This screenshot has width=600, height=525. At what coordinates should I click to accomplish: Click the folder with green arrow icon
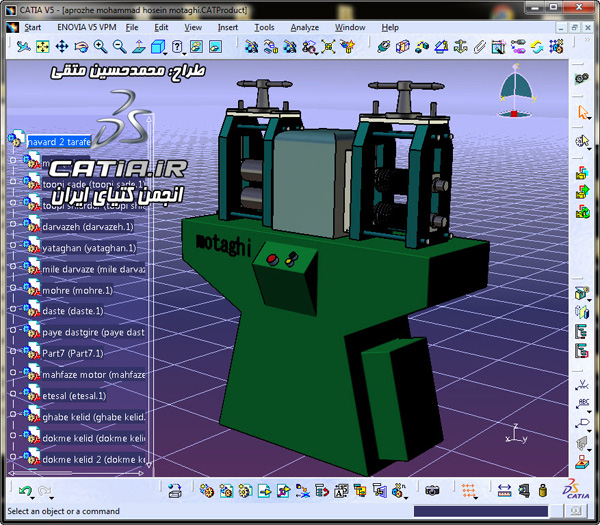tap(582, 192)
